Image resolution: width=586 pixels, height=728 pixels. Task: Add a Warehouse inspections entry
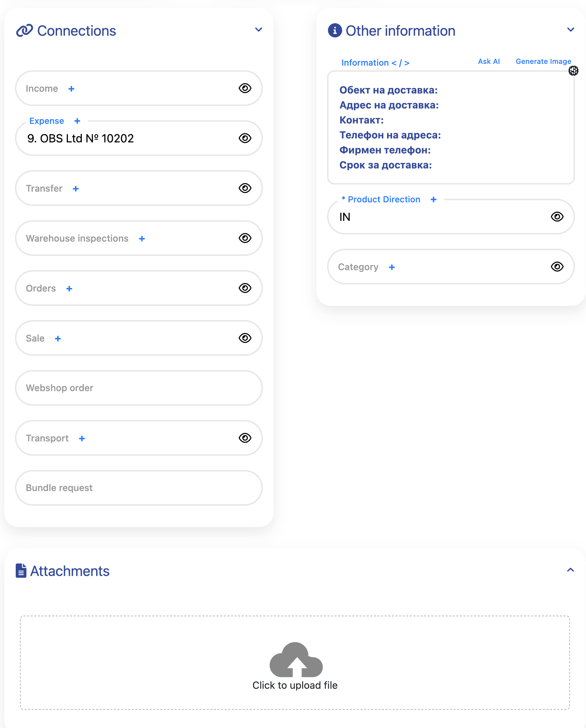tap(142, 239)
